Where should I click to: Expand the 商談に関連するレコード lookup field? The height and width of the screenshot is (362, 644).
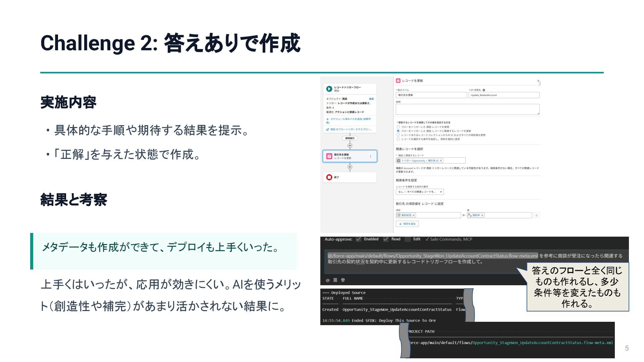click(x=454, y=161)
